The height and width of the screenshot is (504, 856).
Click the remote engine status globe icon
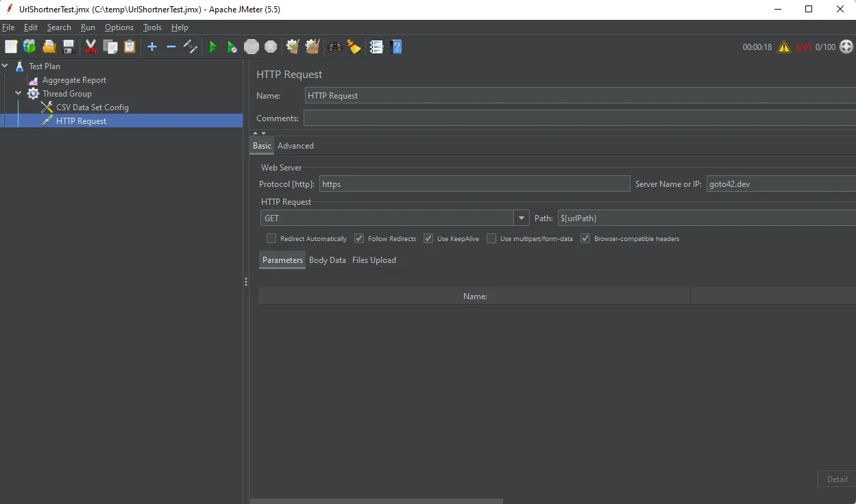pos(847,47)
